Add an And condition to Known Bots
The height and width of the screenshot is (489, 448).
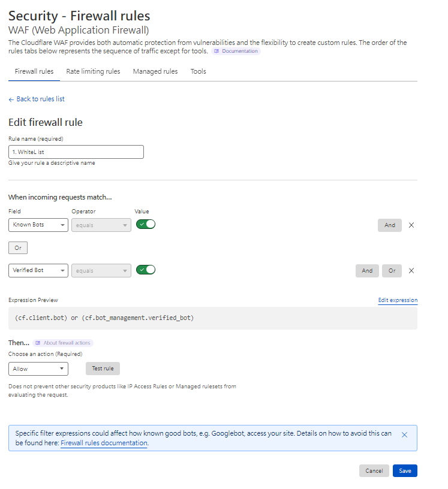point(390,225)
